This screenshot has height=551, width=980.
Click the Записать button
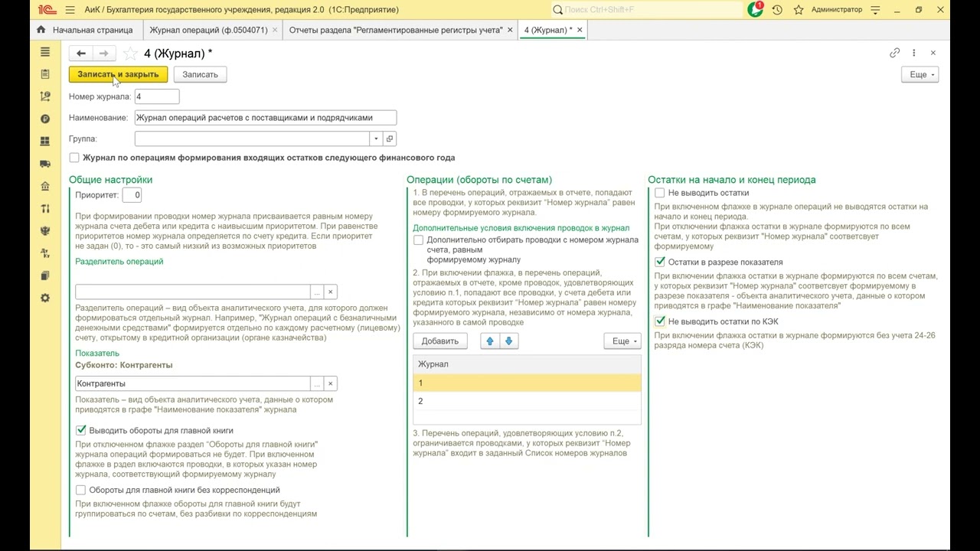[x=201, y=74]
